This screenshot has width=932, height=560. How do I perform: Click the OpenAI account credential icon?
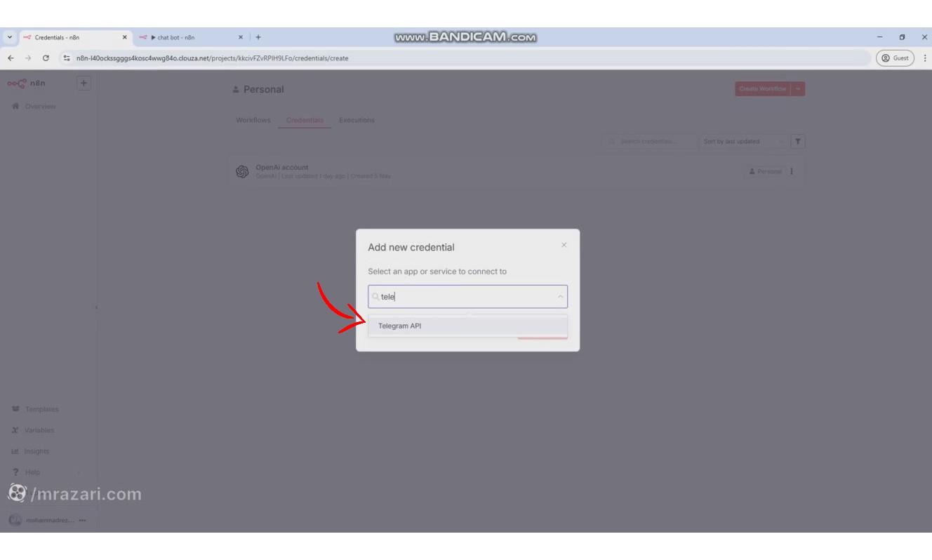[241, 171]
